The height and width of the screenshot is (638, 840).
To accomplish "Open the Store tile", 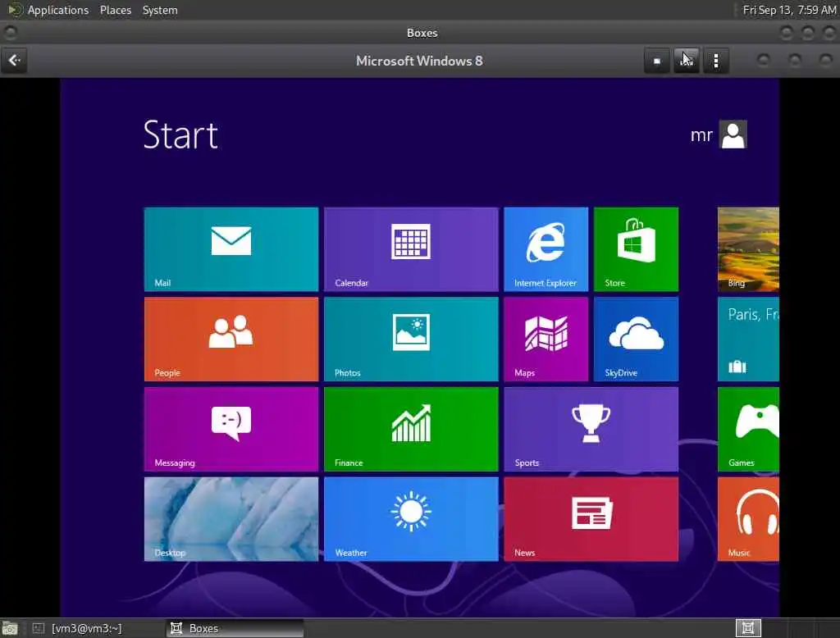I will 636,249.
